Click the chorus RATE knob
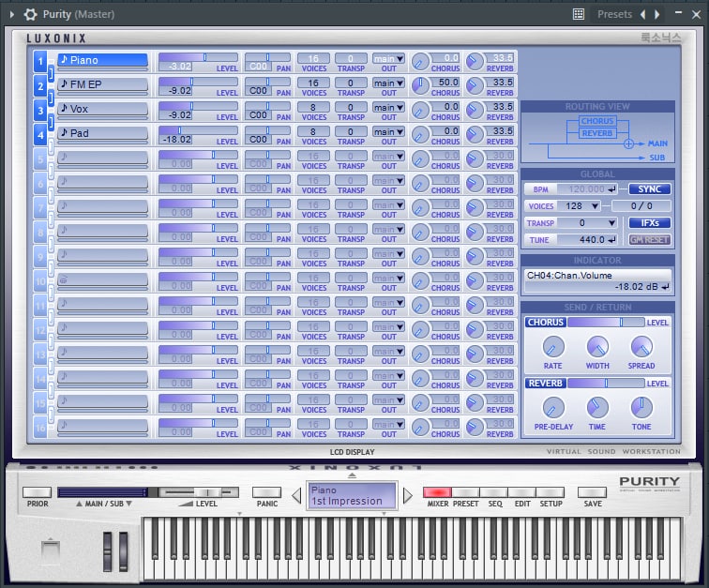Image resolution: width=709 pixels, height=588 pixels. pos(553,347)
